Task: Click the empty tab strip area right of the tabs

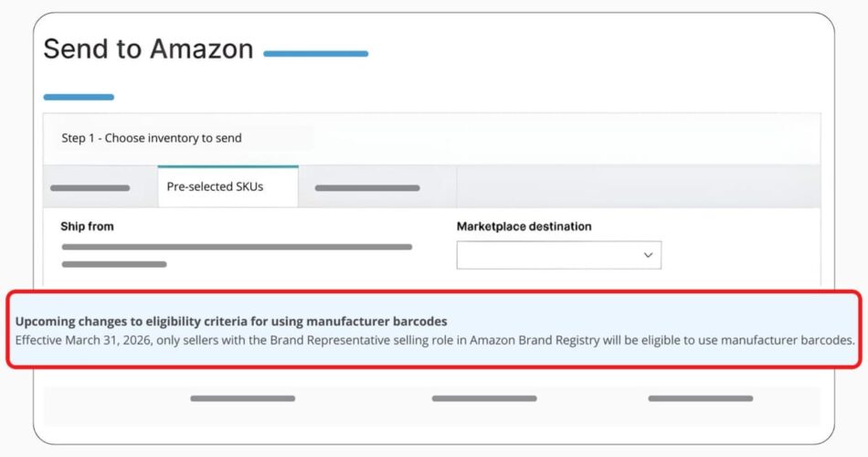Action: click(x=637, y=187)
